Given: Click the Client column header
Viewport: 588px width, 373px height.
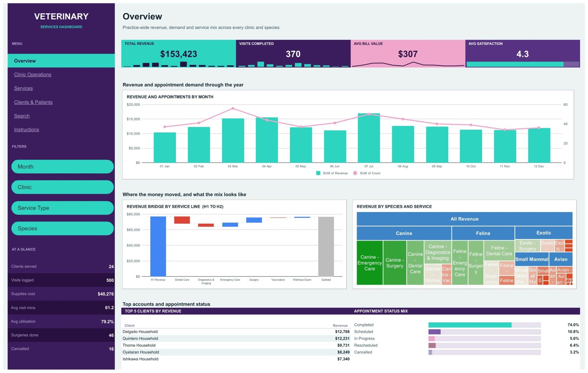Looking at the screenshot, I should pos(129,326).
